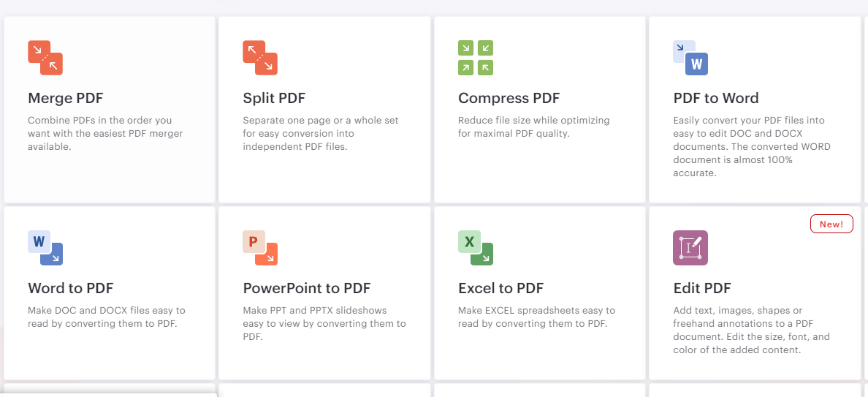
Task: Click the Word to PDF icon
Action: click(x=45, y=248)
